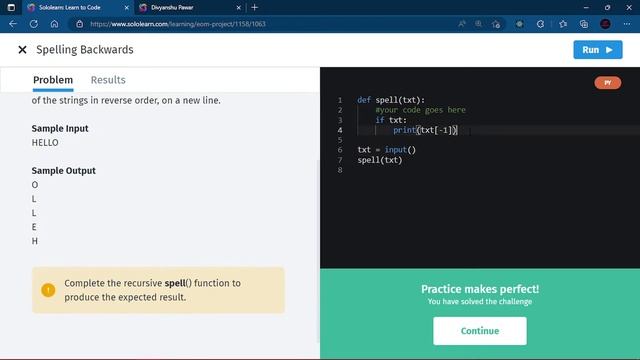Viewport: 640px width, 360px height.
Task: Open Collections in the toolbar
Action: [584, 24]
